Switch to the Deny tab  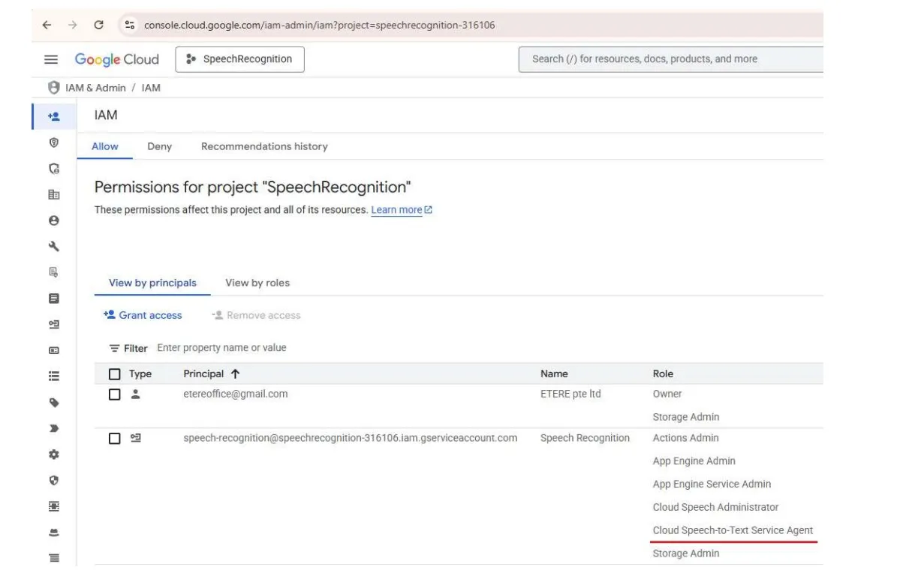coord(159,146)
